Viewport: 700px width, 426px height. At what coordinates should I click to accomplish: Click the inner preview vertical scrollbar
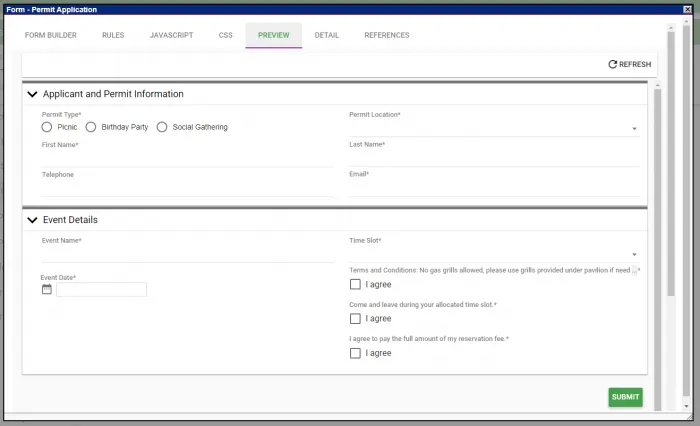tap(657, 200)
